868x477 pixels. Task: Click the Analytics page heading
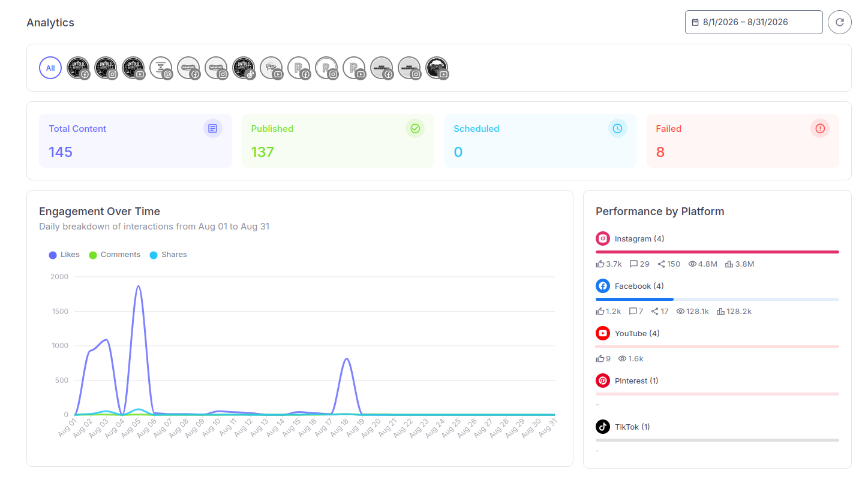tap(50, 23)
